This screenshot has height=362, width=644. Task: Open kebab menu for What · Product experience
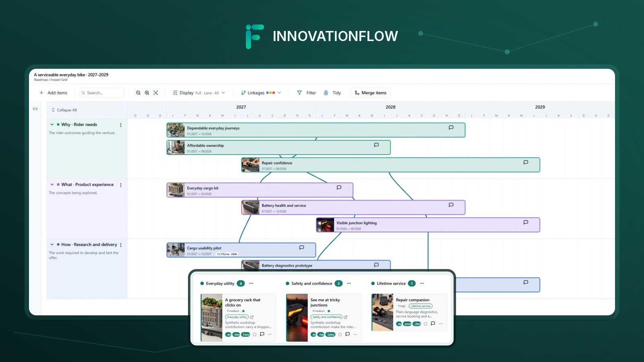click(121, 185)
